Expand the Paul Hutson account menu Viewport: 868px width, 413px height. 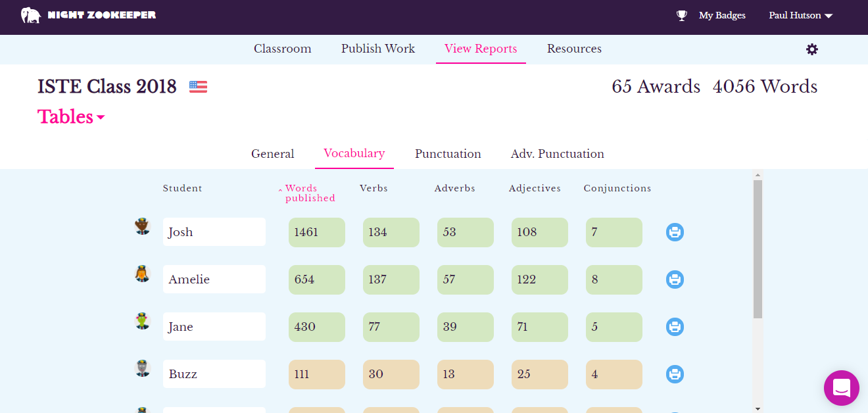[800, 15]
